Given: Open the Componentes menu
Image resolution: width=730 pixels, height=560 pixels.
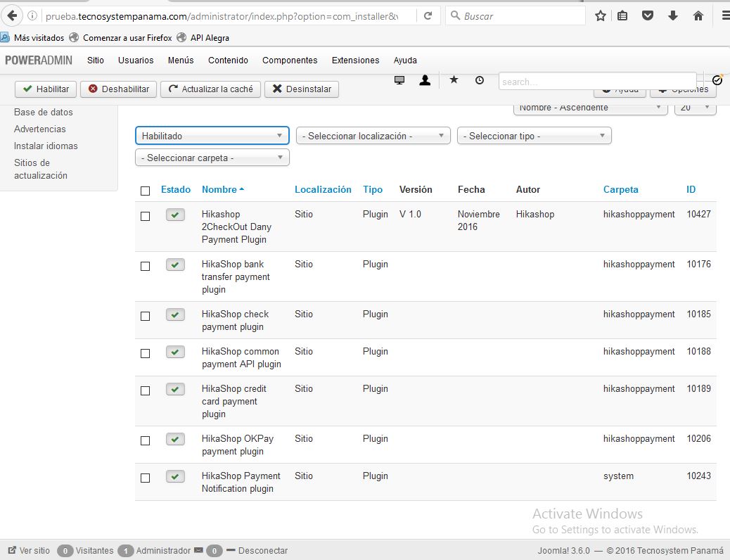Looking at the screenshot, I should pos(290,61).
